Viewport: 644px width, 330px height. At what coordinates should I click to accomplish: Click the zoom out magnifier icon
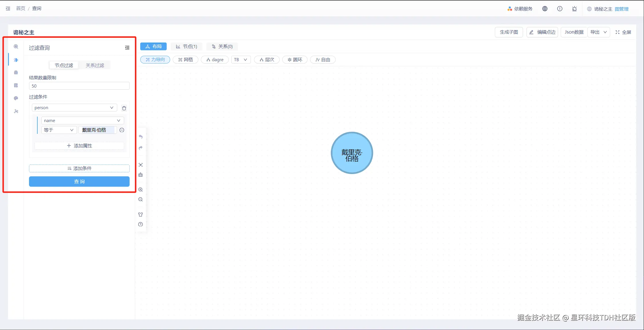pyautogui.click(x=141, y=199)
